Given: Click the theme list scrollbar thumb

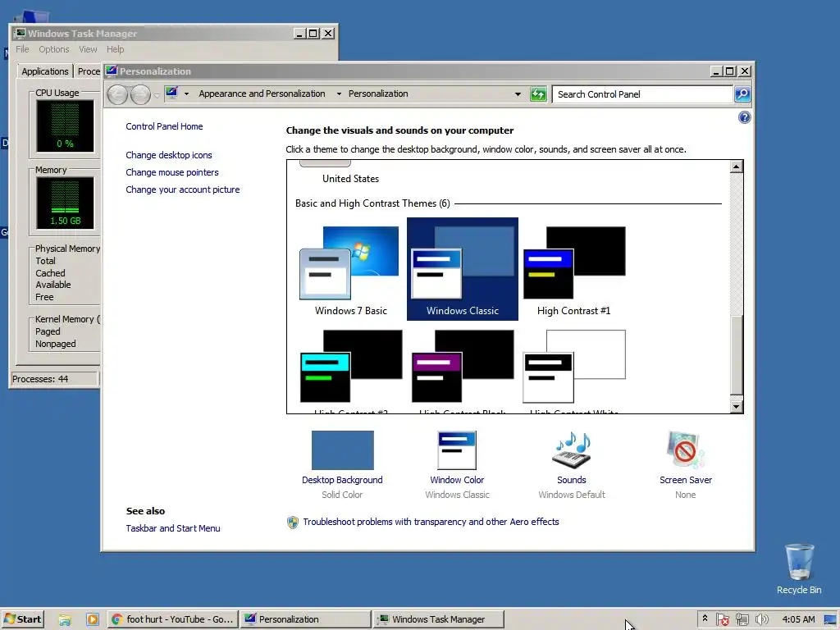Looking at the screenshot, I should pos(736,357).
